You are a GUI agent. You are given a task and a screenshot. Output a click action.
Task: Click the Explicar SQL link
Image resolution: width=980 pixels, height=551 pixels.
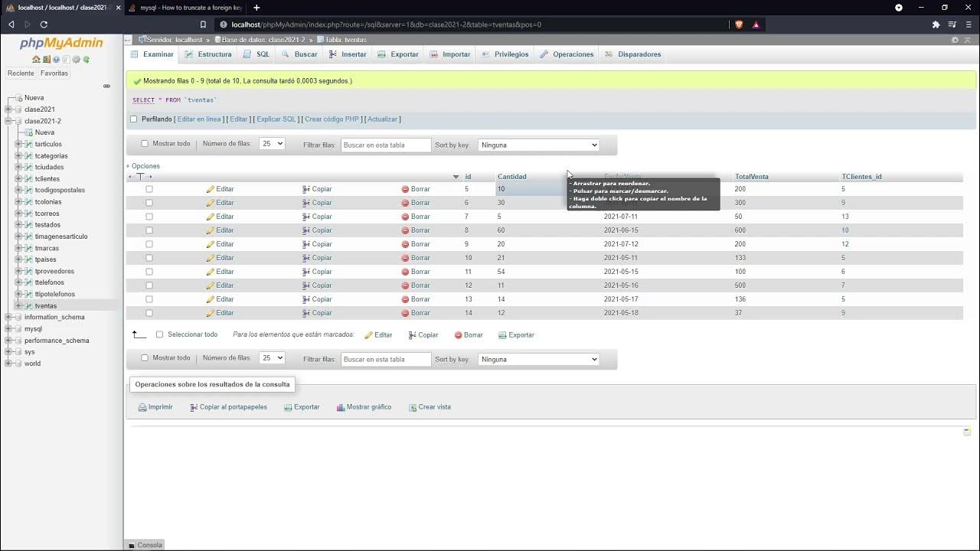(276, 119)
